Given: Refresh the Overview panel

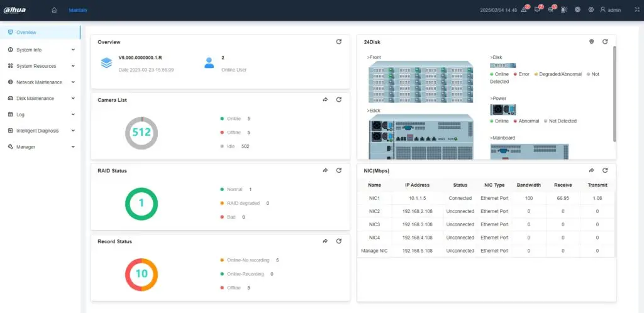Looking at the screenshot, I should point(339,42).
